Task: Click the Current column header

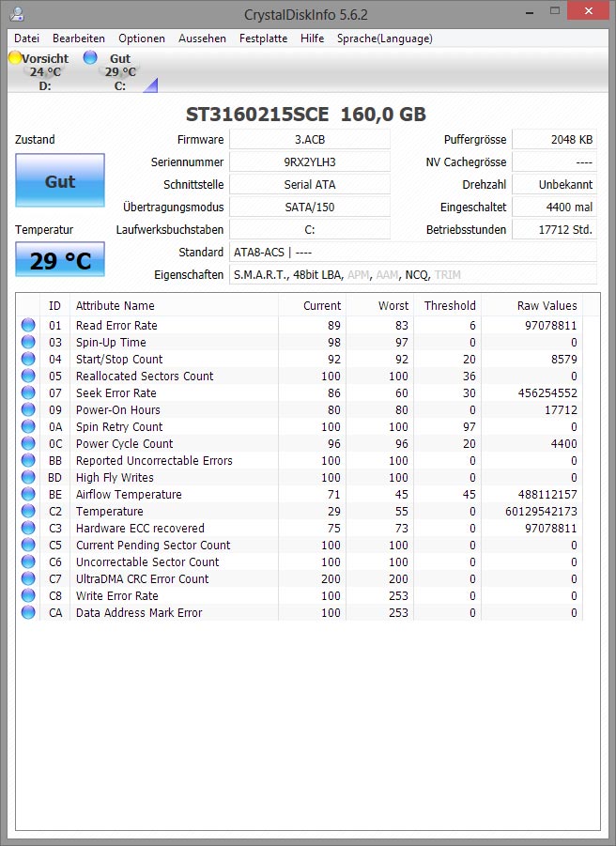Action: (x=313, y=305)
